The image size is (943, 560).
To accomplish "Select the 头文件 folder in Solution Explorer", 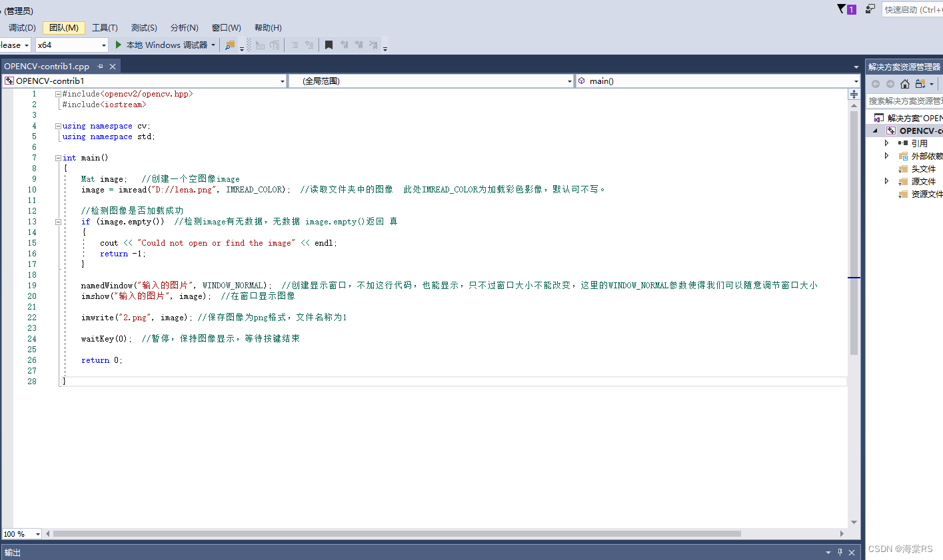I will coord(924,168).
